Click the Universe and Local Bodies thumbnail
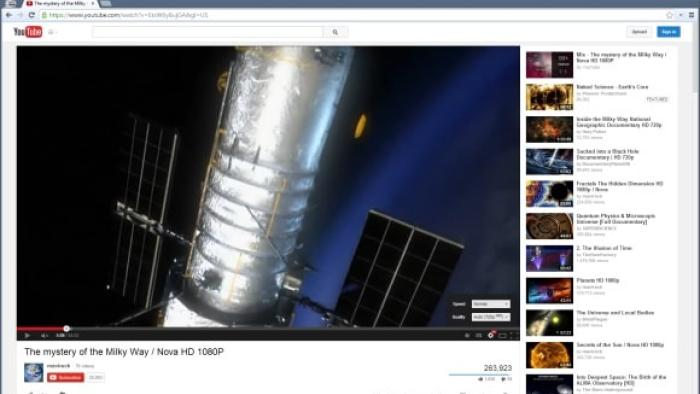The image size is (700, 394). pyautogui.click(x=549, y=323)
